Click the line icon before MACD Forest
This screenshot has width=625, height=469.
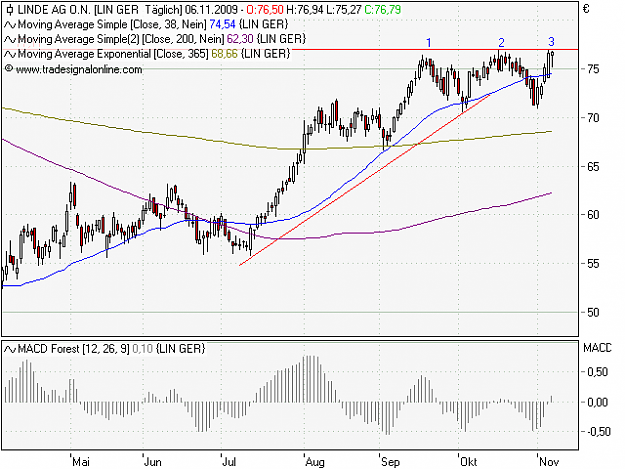point(10,349)
